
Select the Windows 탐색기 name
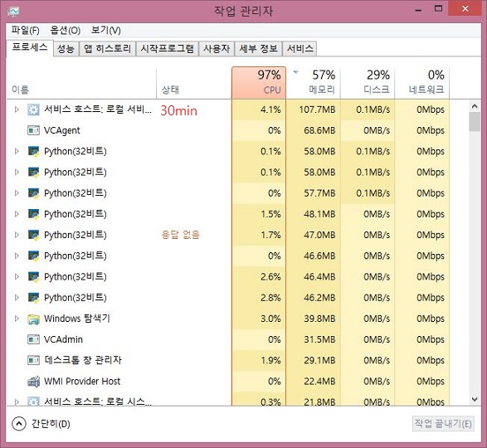[77, 319]
